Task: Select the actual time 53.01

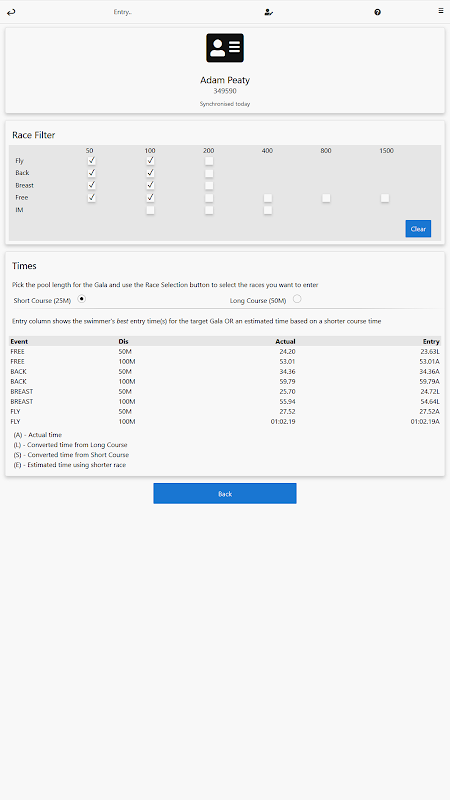Action: (287, 361)
